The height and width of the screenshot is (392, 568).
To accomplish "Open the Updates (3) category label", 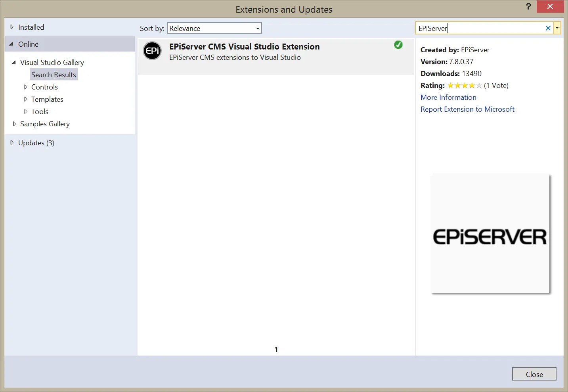I will [36, 143].
